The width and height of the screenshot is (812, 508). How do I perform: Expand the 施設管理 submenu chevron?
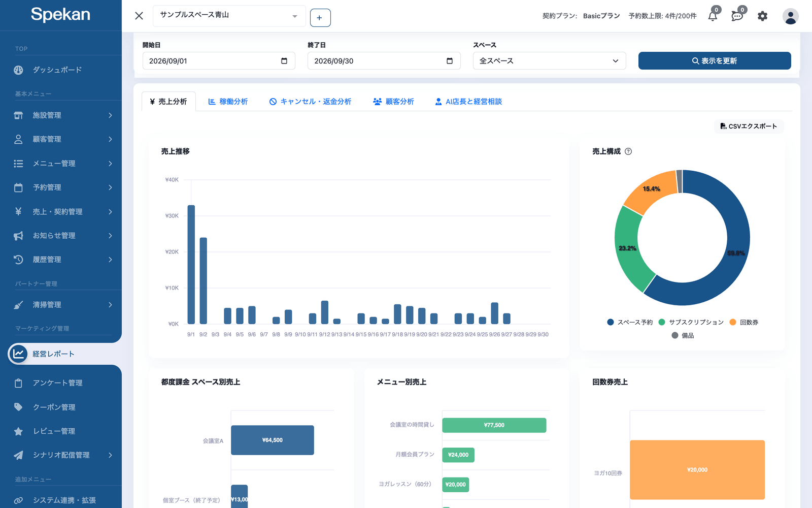pyautogui.click(x=110, y=115)
